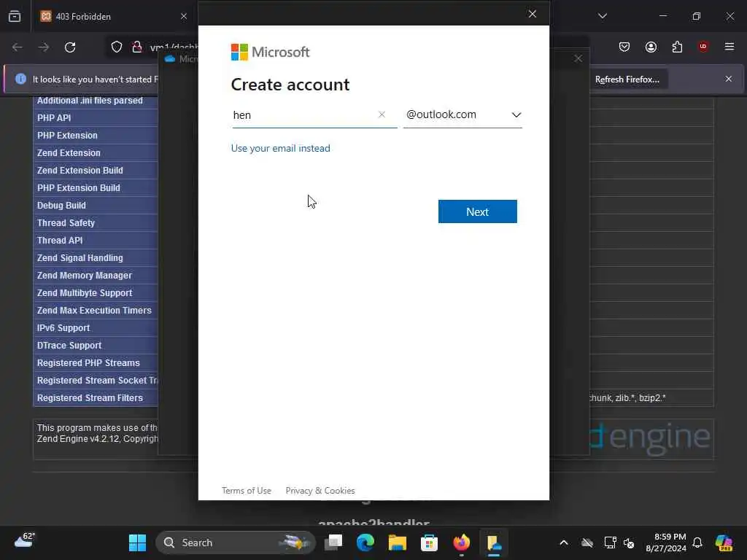Click the 'PHP Extension' table row

[96, 135]
